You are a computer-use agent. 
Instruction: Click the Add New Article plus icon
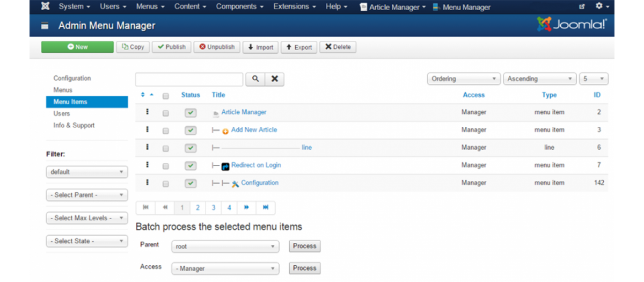click(x=225, y=131)
